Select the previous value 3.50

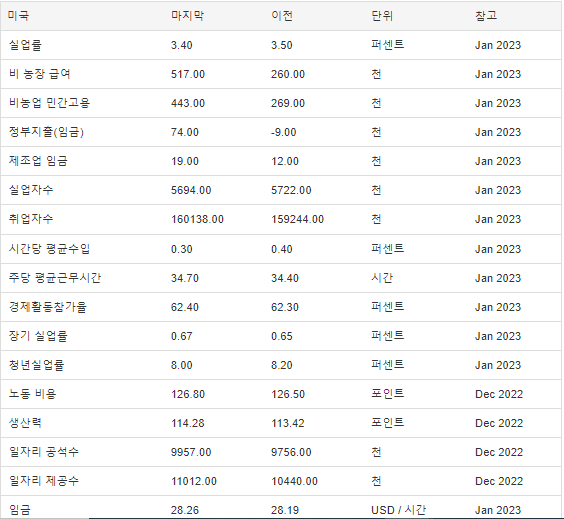pyautogui.click(x=282, y=45)
